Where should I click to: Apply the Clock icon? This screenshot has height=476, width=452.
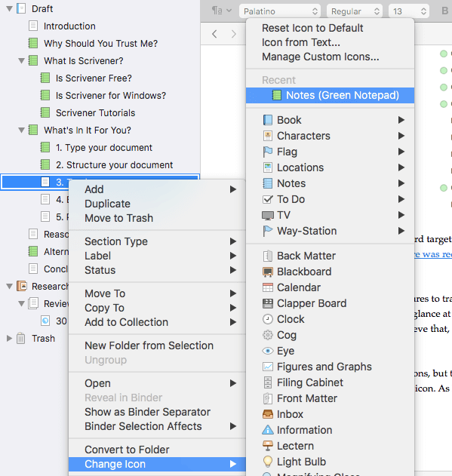pos(330,319)
